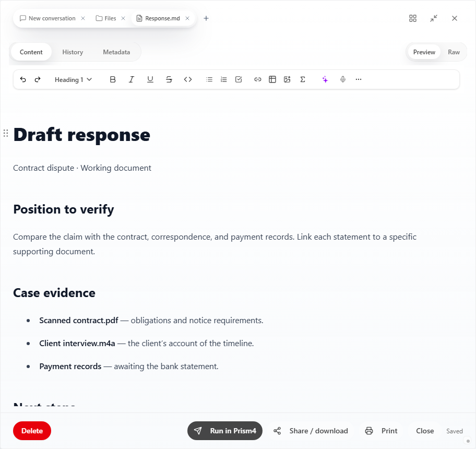Insert a math formula (sigma)

click(303, 79)
